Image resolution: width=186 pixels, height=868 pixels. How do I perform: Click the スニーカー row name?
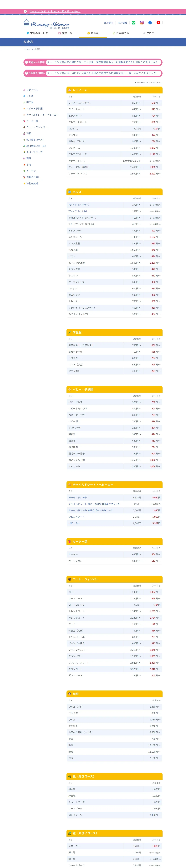click(74, 846)
